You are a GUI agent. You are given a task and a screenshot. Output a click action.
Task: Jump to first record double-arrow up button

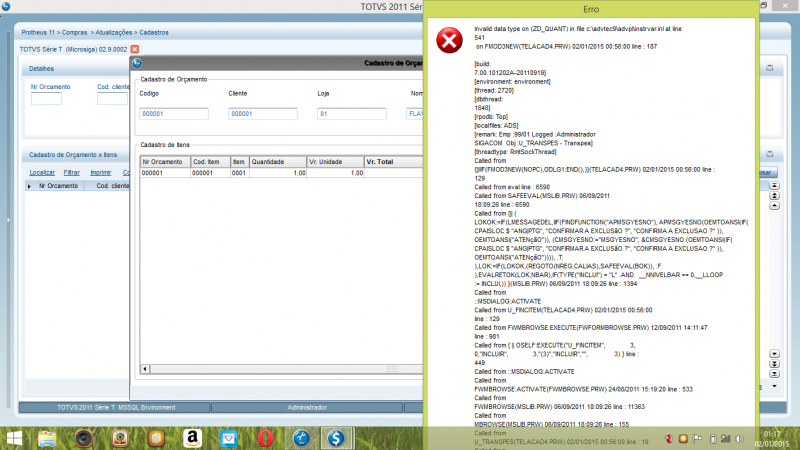774,186
